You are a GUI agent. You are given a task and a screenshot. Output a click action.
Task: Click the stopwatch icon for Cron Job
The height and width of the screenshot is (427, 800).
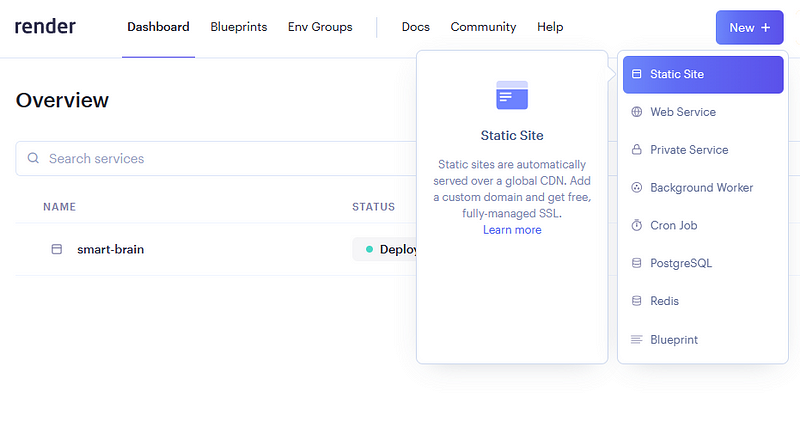coord(636,225)
